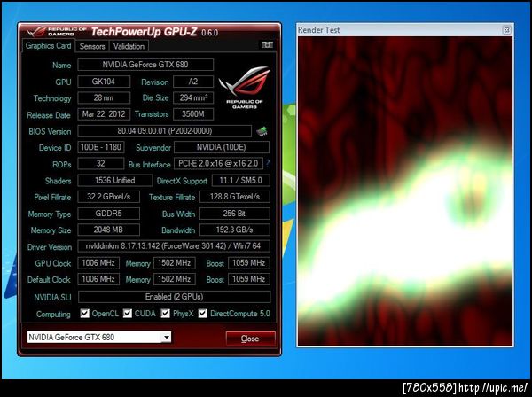Switch to the Sensors tab
The width and height of the screenshot is (532, 397).
[x=92, y=46]
